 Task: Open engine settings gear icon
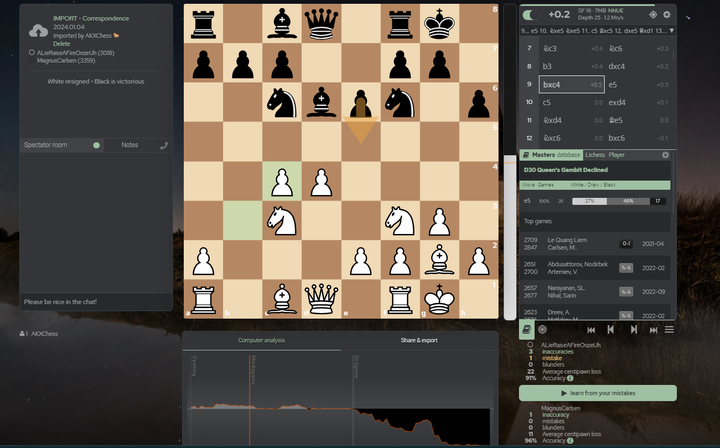(667, 15)
